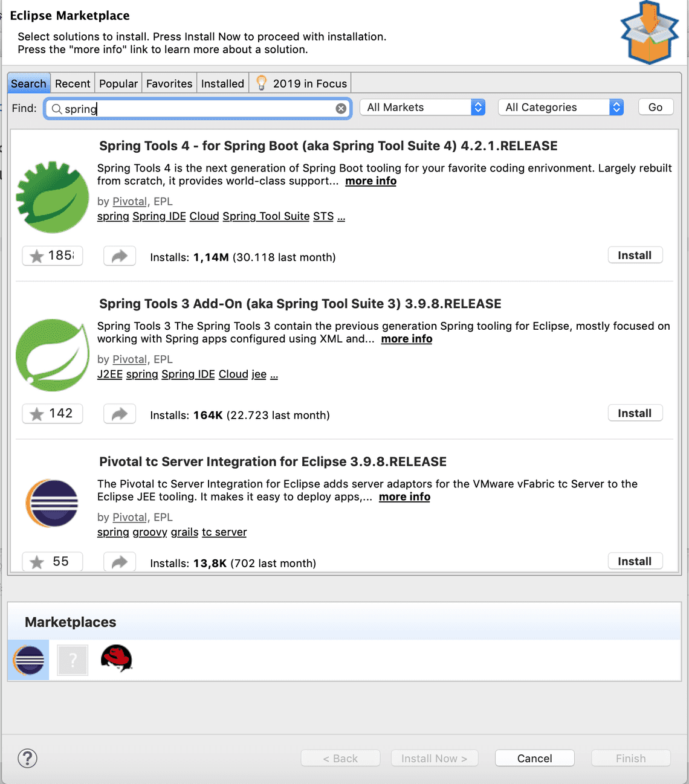The width and height of the screenshot is (689, 784).
Task: Open the 2019 in Focus tab
Action: click(302, 84)
